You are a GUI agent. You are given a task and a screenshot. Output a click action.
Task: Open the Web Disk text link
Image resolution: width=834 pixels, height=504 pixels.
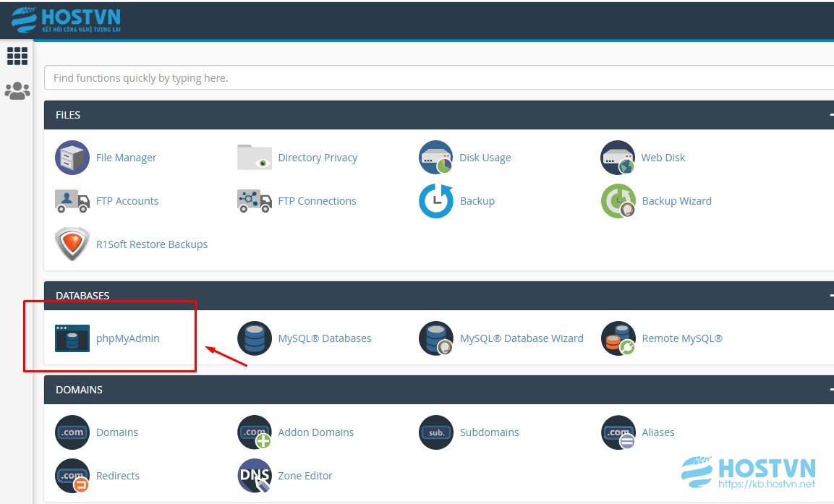click(663, 158)
